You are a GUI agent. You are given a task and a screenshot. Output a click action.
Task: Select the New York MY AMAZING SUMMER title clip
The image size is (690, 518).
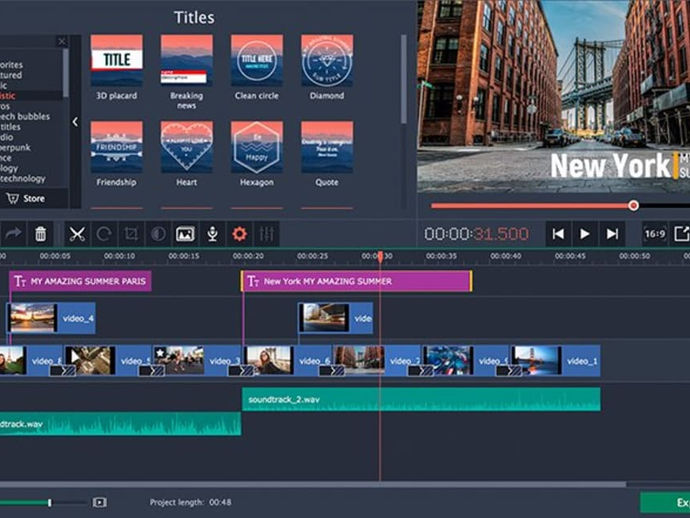tap(356, 281)
